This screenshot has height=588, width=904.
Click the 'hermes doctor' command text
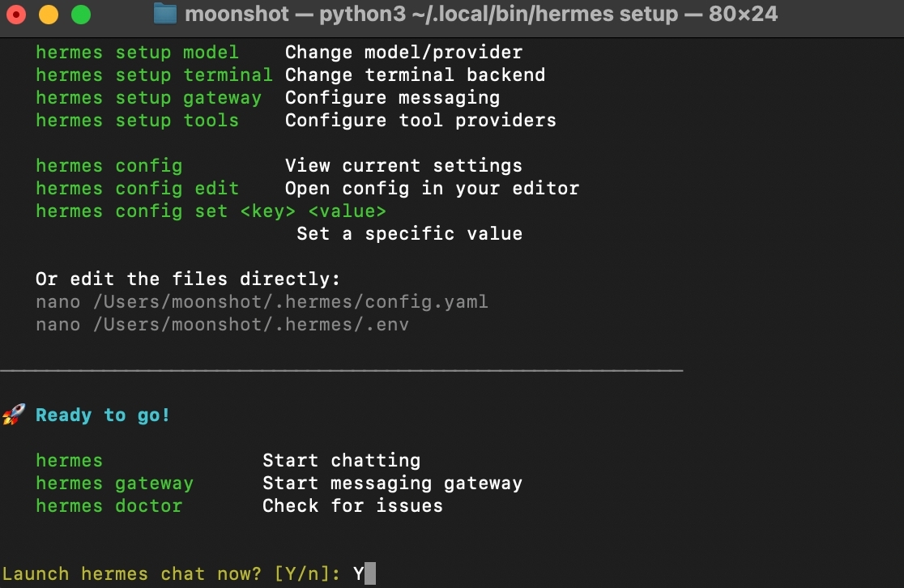pos(109,506)
